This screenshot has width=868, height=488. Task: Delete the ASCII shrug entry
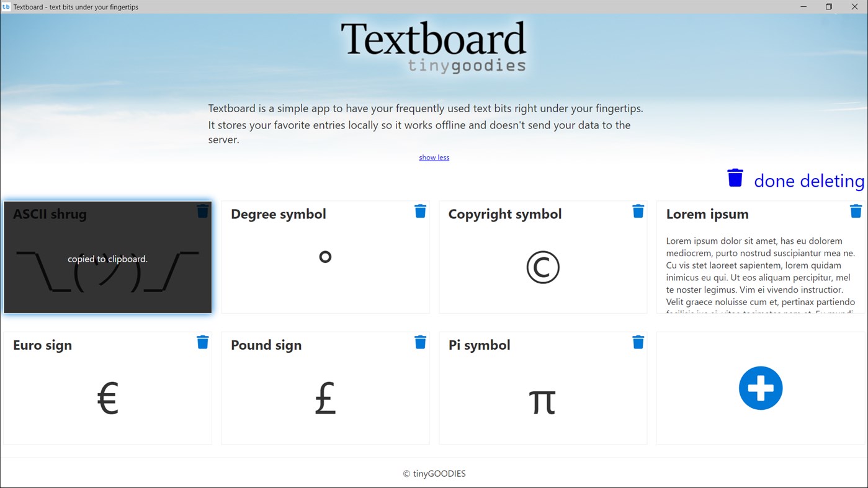202,211
